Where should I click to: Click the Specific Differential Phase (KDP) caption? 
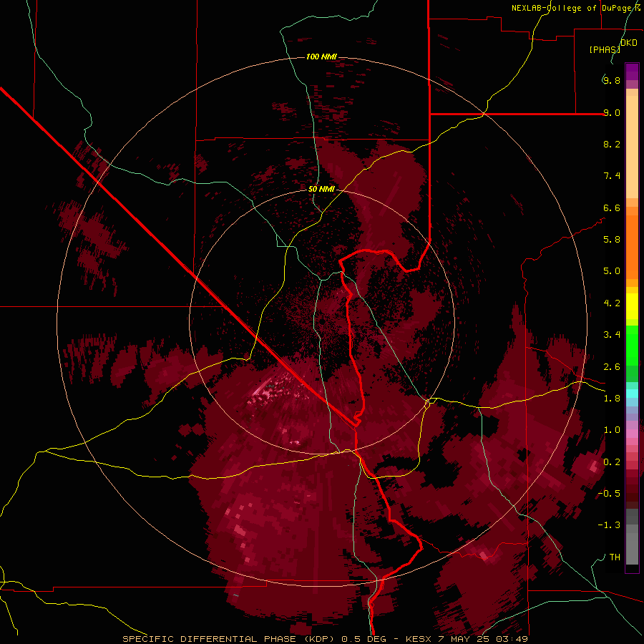230,639
